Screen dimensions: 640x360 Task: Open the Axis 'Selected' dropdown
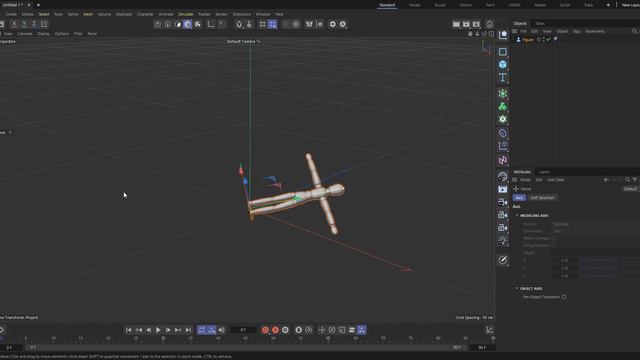[596, 224]
